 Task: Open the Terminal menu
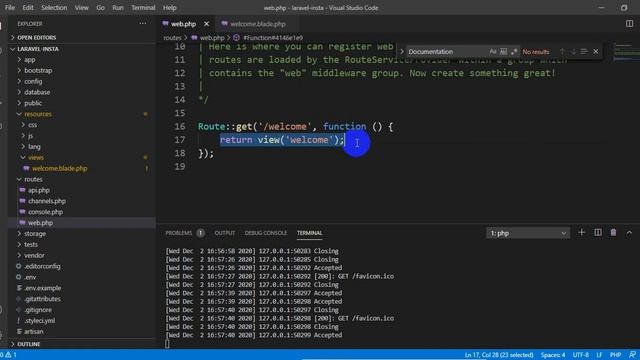[x=143, y=7]
